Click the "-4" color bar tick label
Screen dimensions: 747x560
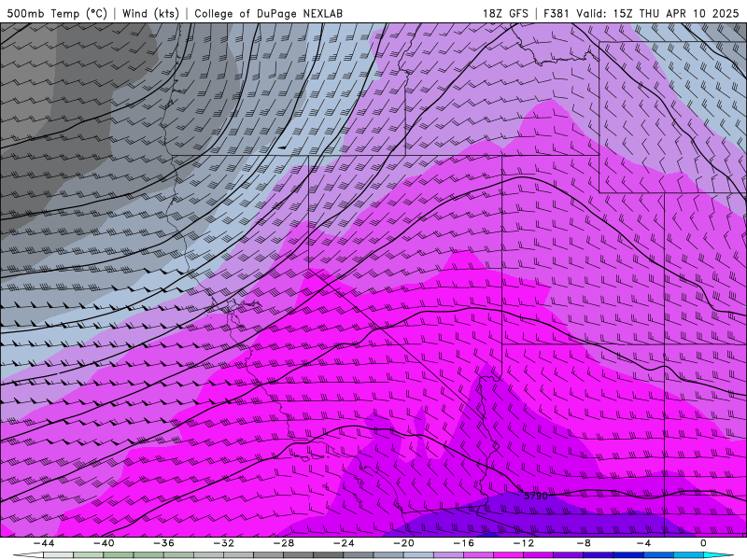(x=643, y=543)
